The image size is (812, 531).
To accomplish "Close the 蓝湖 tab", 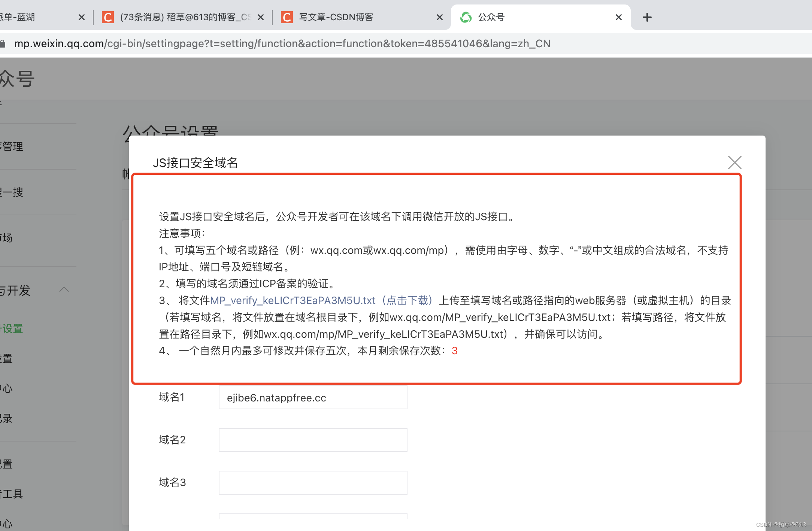I will [x=82, y=17].
